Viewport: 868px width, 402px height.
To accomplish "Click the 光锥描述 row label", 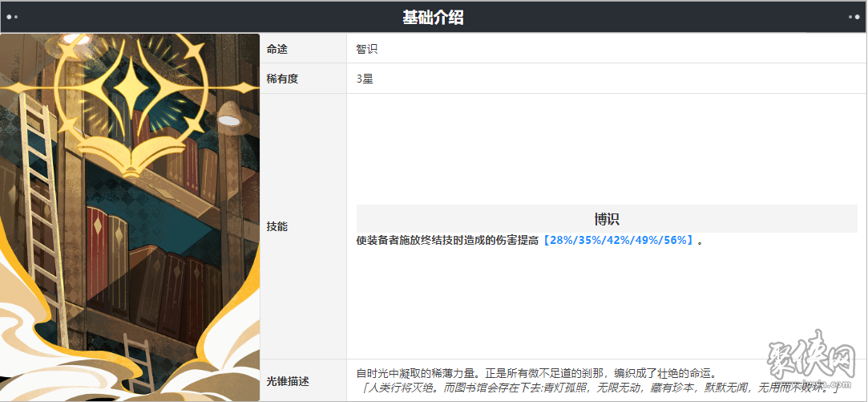I will [x=289, y=381].
